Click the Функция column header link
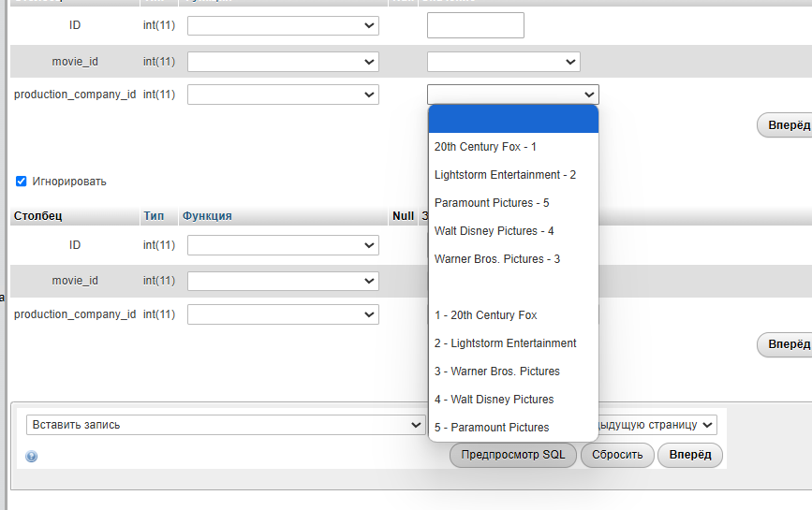Viewport: 812px width, 510px height. click(207, 215)
